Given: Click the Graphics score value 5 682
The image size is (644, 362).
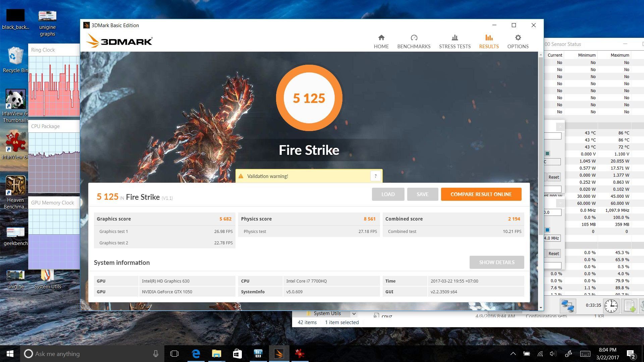Looking at the screenshot, I should 225,219.
